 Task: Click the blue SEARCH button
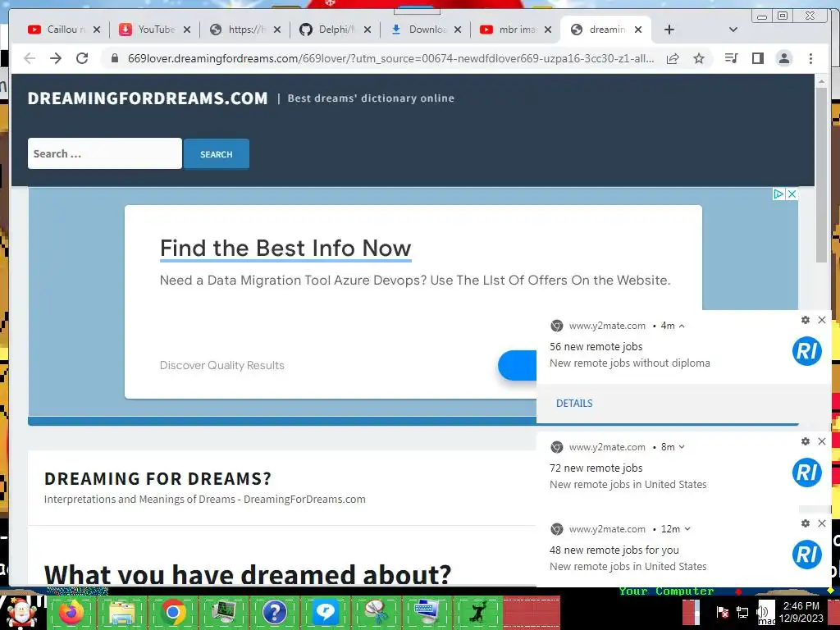(217, 154)
